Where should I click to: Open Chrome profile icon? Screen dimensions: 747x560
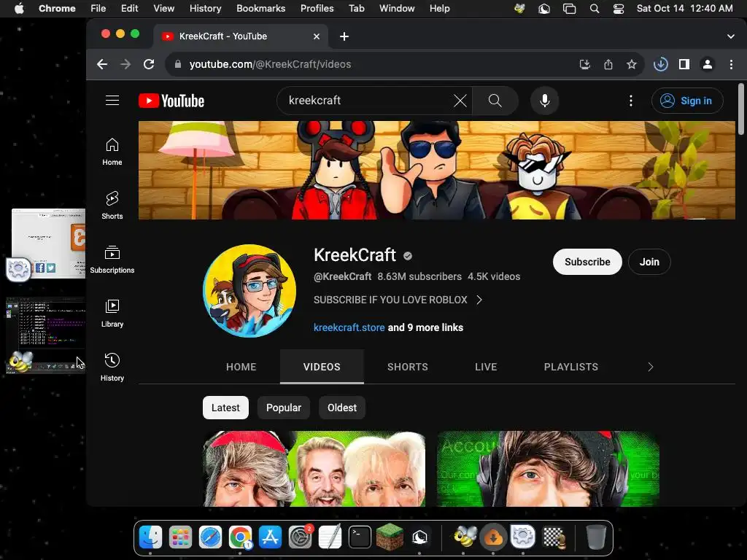[x=708, y=64]
